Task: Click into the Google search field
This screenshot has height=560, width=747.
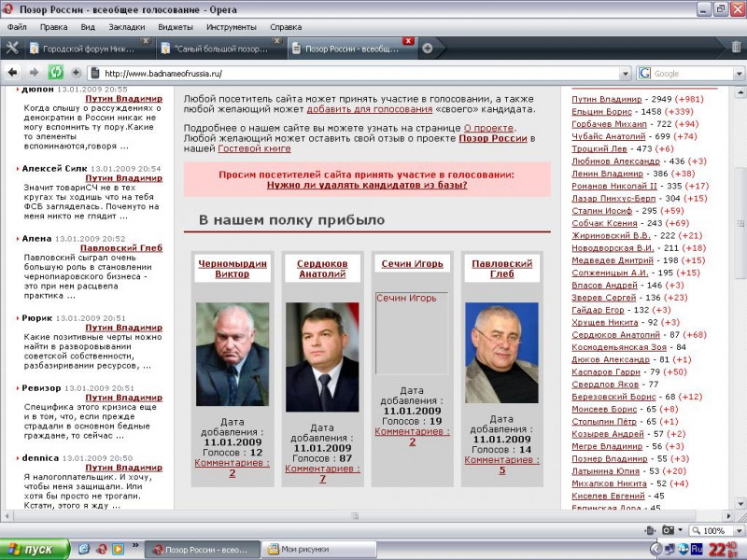Action: click(692, 74)
